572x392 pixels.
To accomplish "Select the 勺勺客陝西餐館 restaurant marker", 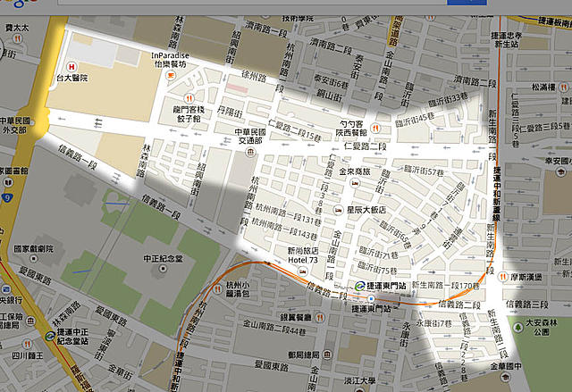I will point(378,129).
